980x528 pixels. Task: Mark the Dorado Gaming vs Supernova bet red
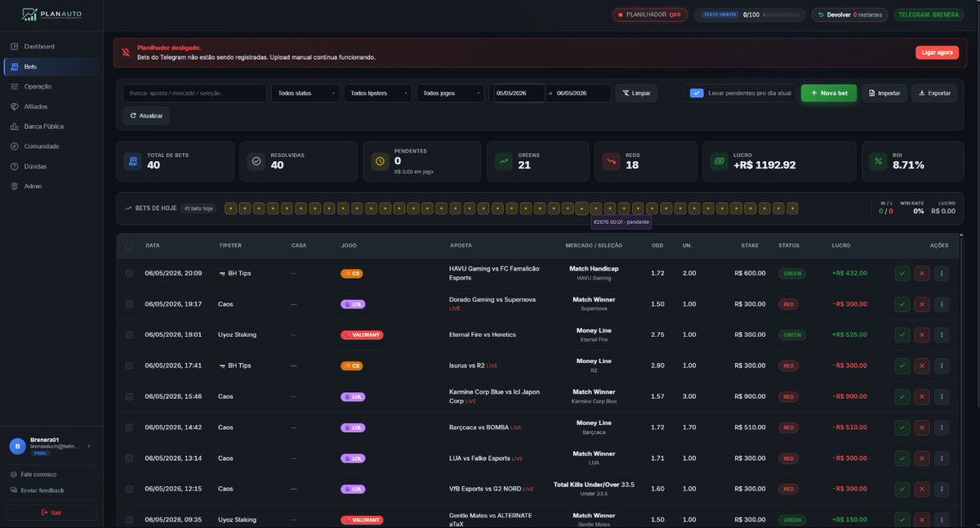click(922, 304)
